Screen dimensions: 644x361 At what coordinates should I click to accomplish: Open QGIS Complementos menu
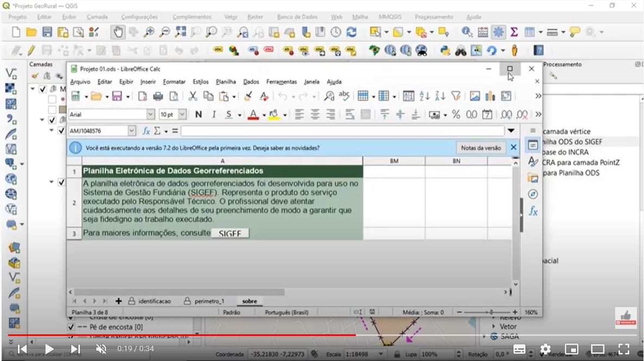[x=192, y=17]
